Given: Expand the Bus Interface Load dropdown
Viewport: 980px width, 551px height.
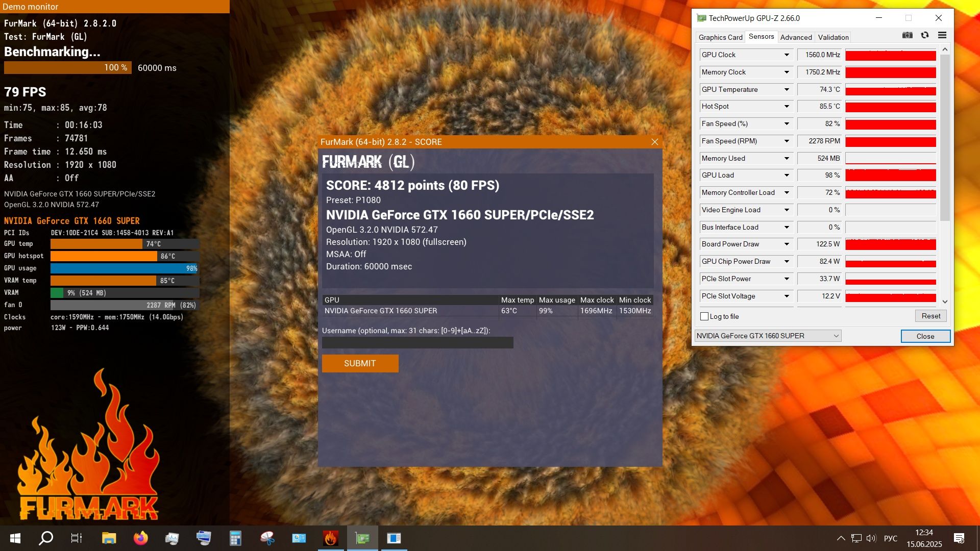Looking at the screenshot, I should 787,227.
